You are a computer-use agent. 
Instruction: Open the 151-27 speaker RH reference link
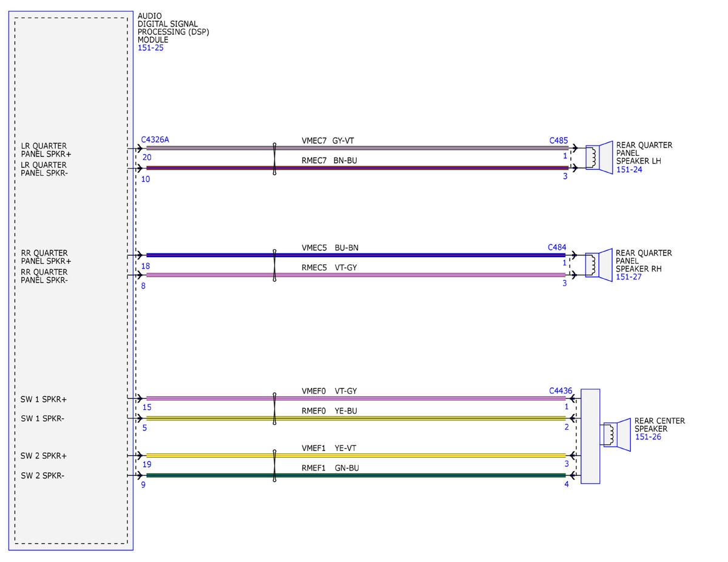pyautogui.click(x=629, y=277)
